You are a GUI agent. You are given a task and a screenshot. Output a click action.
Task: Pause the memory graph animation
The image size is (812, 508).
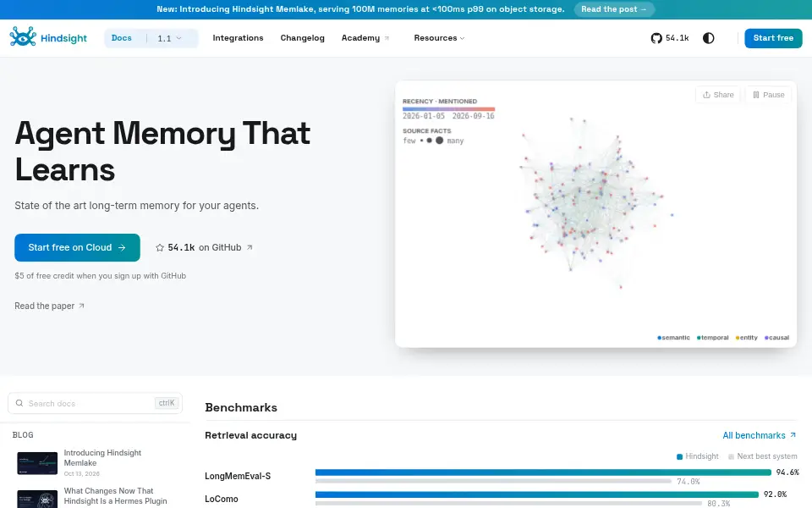769,95
